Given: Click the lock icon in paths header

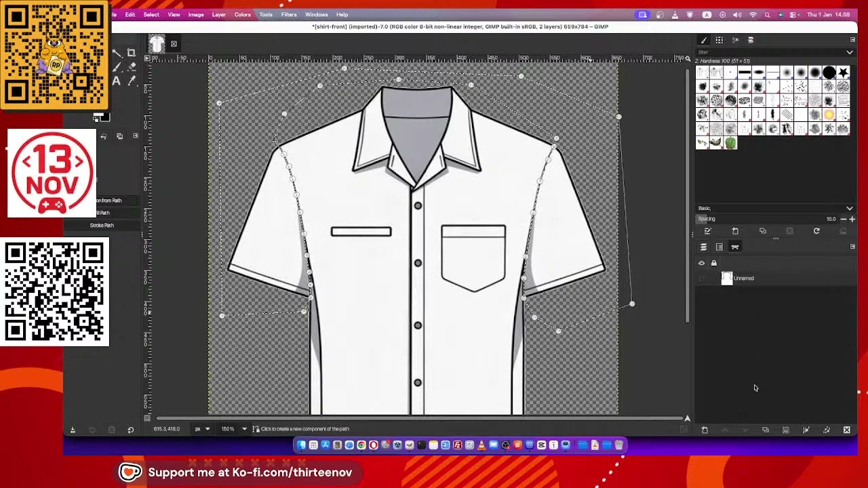Looking at the screenshot, I should coord(713,263).
